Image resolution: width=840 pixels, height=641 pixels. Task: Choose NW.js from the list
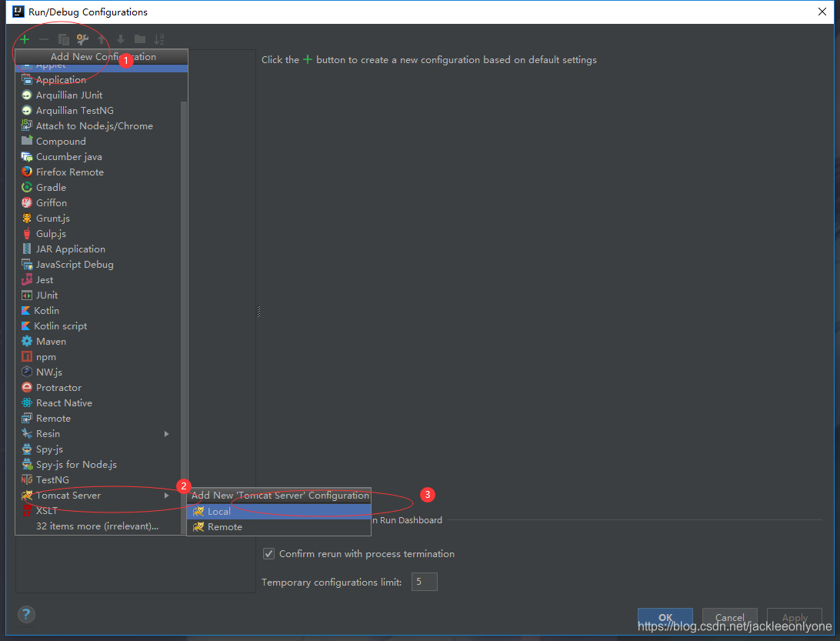(x=98, y=372)
